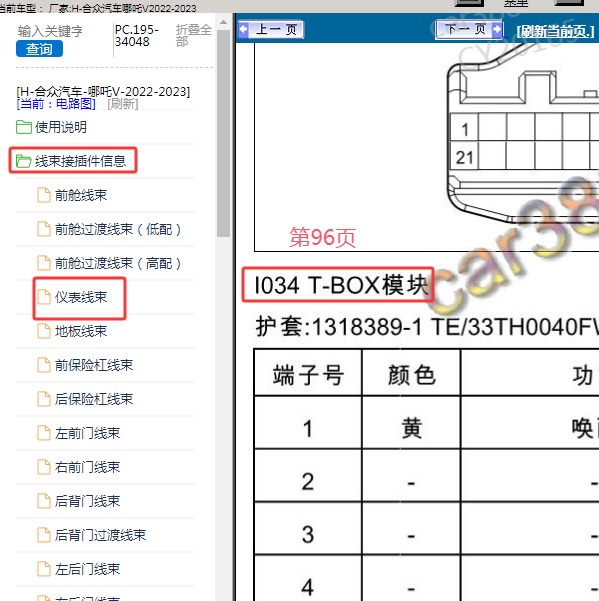The image size is (599, 601).
Task: Click file icon next to 前舱线束
Action: coord(44,195)
